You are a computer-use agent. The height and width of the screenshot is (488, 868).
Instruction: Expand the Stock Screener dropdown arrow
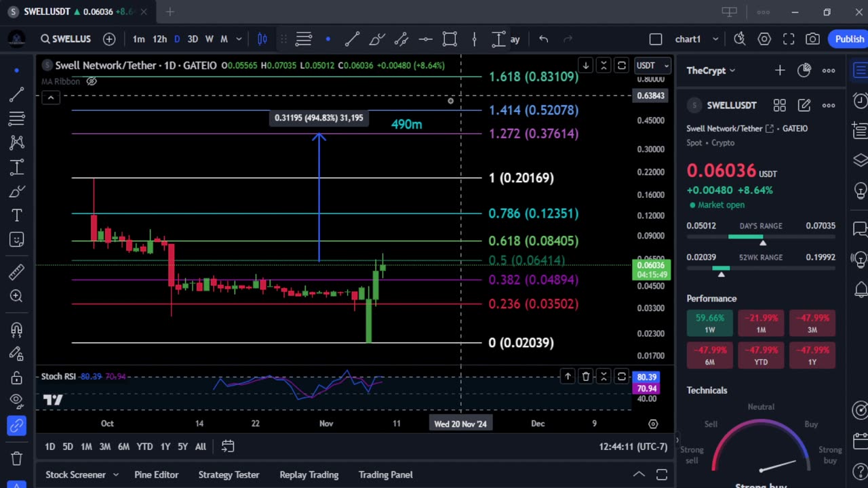pyautogui.click(x=116, y=475)
